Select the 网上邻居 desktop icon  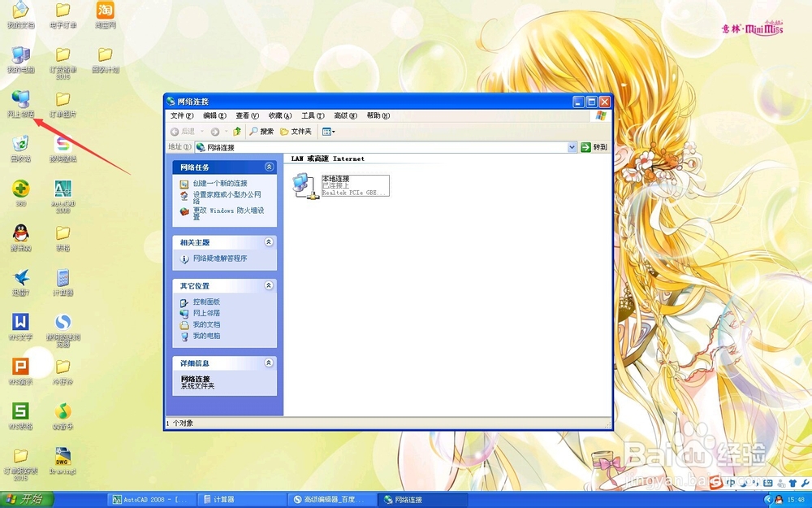point(21,104)
